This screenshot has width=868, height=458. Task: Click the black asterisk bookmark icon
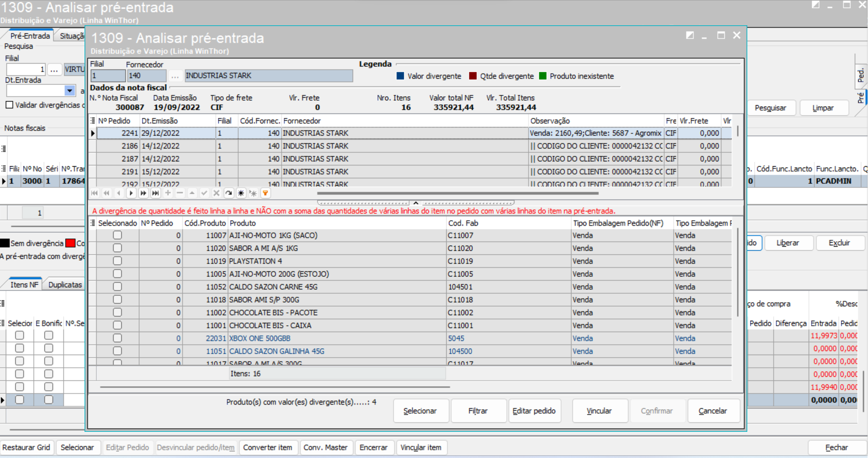241,193
